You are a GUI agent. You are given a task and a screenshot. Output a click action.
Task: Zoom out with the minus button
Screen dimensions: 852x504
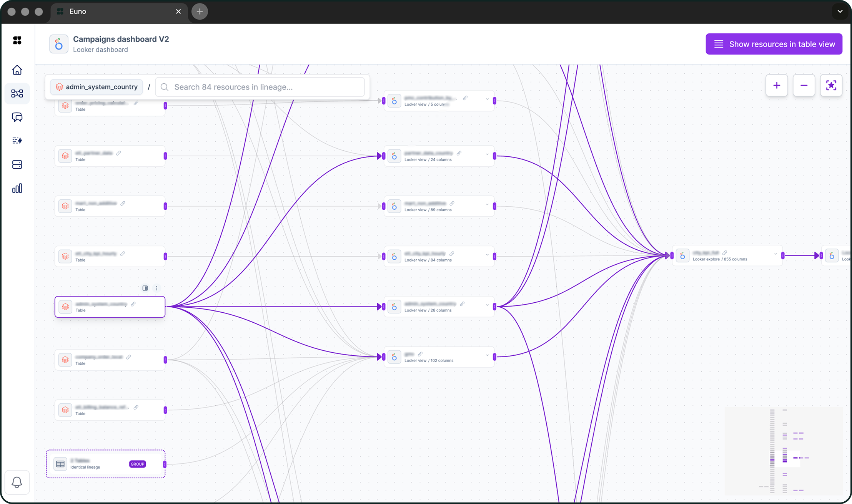[804, 85]
